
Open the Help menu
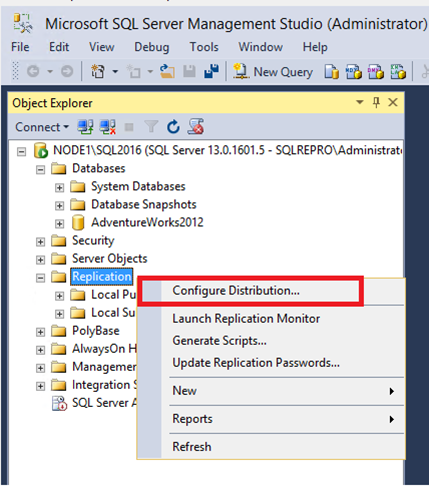click(x=315, y=47)
